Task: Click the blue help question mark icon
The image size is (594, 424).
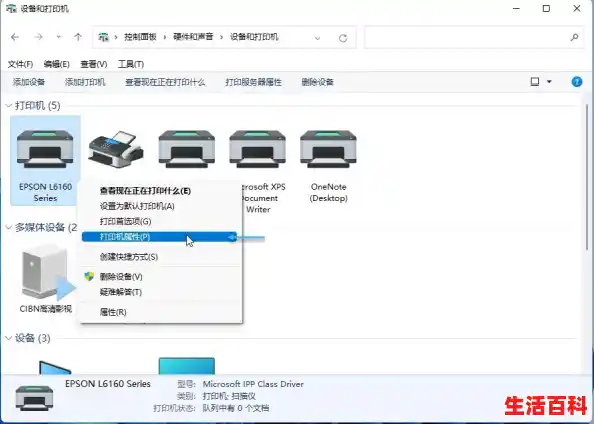Action: pos(577,81)
